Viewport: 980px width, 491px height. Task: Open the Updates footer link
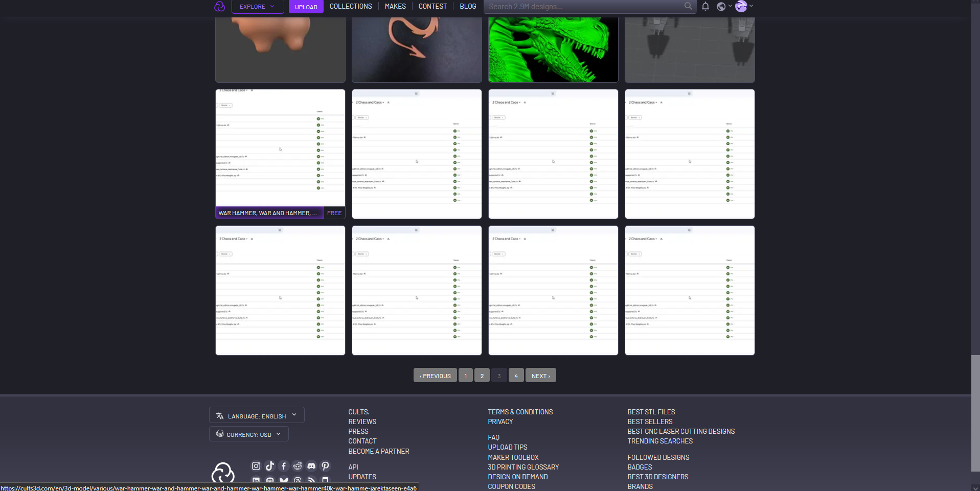tap(362, 477)
